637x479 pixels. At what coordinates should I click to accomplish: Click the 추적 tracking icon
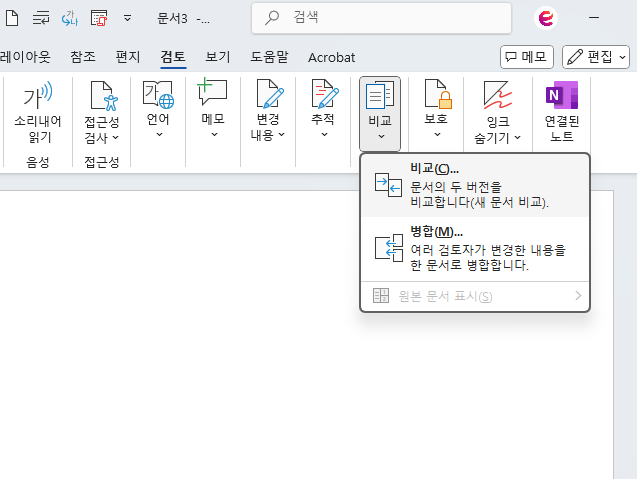pyautogui.click(x=325, y=94)
